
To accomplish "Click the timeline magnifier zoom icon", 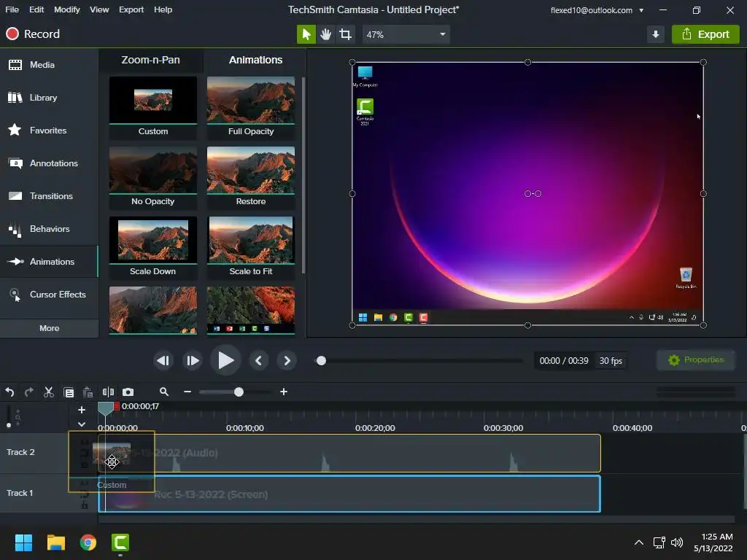I will 164,392.
